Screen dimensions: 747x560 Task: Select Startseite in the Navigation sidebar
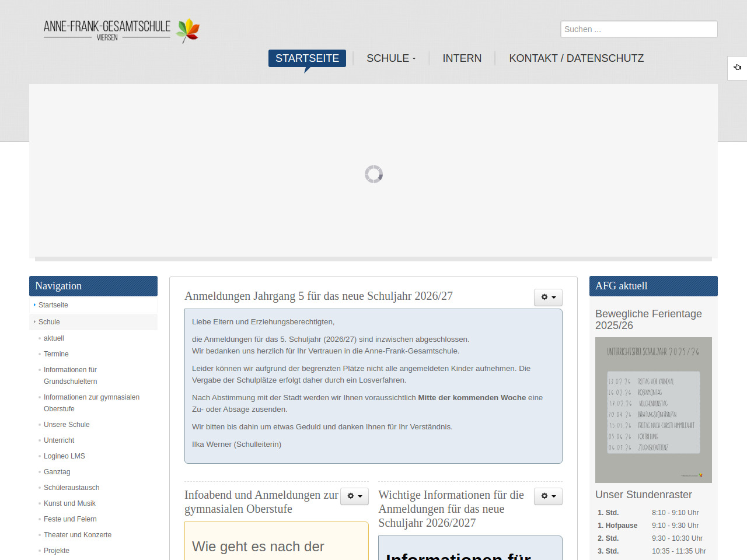tap(53, 305)
